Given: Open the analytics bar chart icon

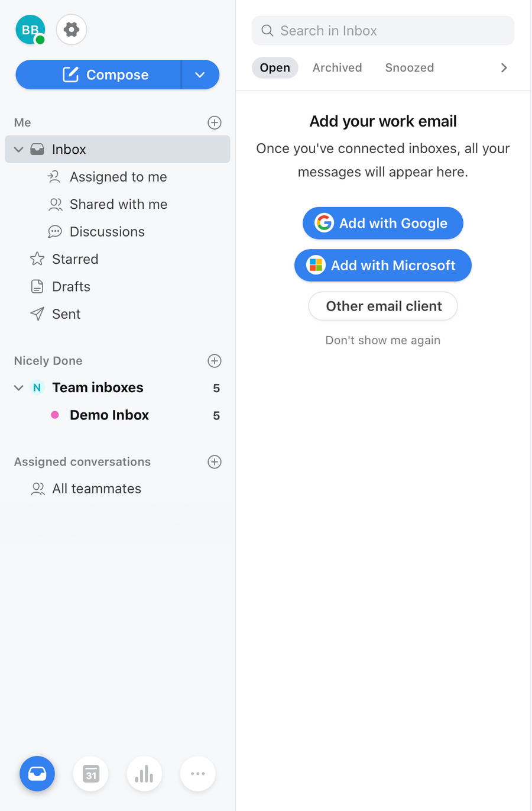Looking at the screenshot, I should (x=144, y=773).
